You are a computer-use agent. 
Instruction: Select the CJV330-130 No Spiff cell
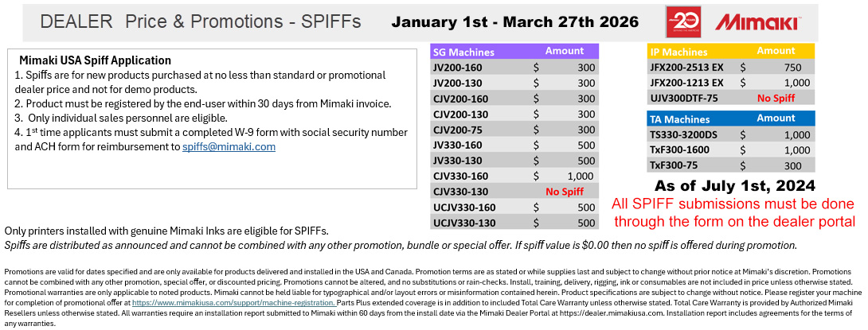pos(564,192)
